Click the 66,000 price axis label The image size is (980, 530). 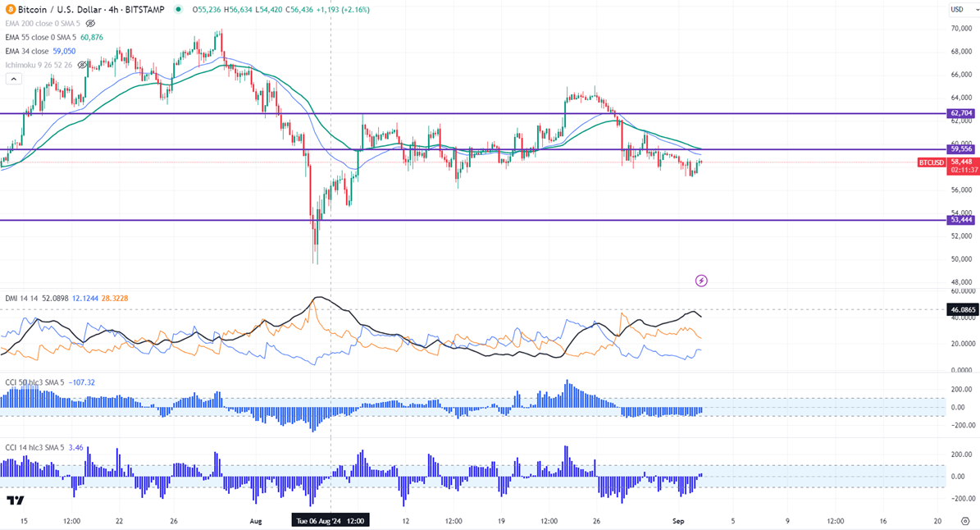pyautogui.click(x=961, y=75)
